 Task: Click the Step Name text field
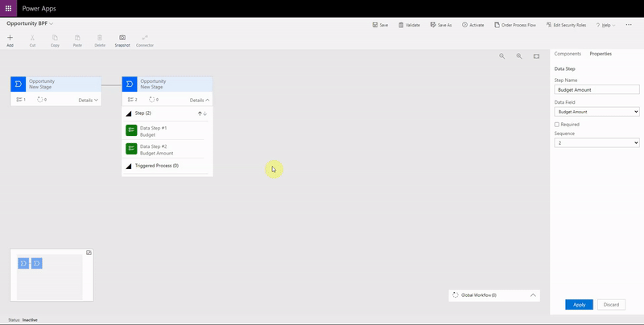[x=597, y=90]
